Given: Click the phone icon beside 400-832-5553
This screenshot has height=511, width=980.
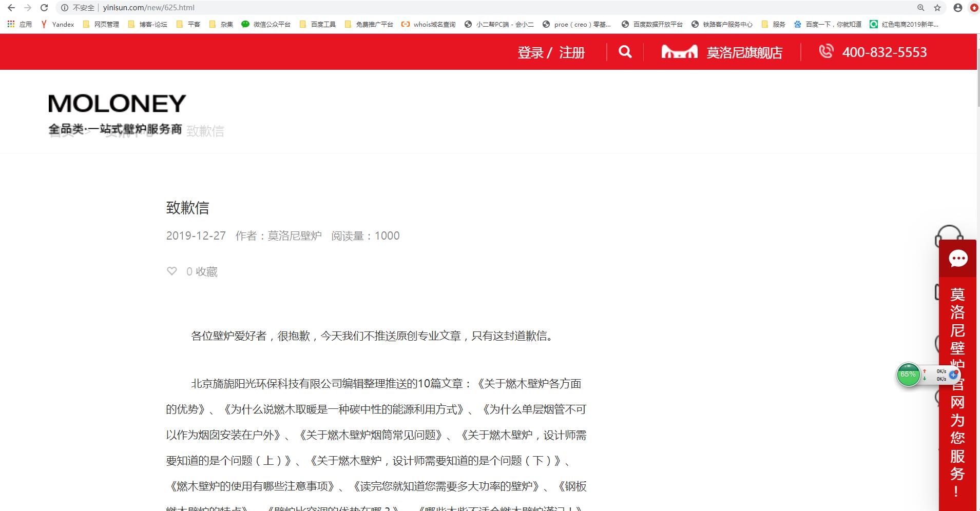Looking at the screenshot, I should (826, 51).
